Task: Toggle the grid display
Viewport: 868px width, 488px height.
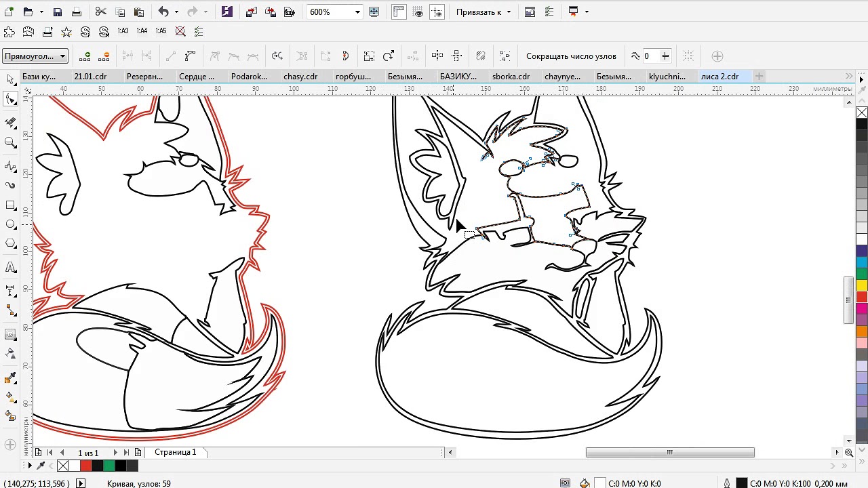Action: click(x=418, y=12)
